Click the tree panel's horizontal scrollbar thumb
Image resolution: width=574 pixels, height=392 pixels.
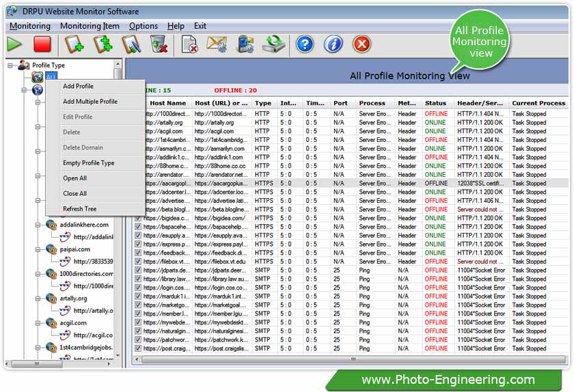[x=37, y=364]
